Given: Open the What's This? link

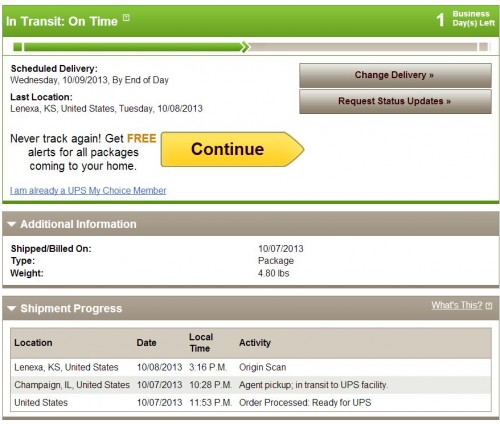Looking at the screenshot, I should click(x=457, y=305).
